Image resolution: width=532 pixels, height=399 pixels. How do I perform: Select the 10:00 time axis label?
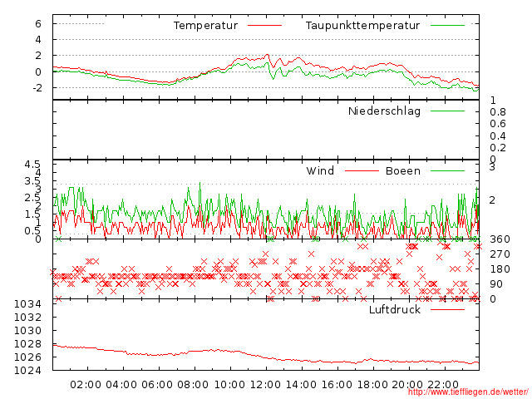coord(229,385)
